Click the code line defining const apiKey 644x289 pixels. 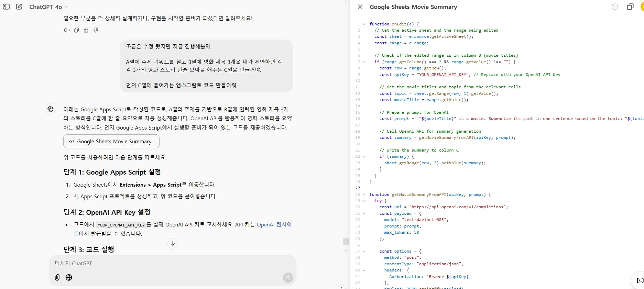470,75
